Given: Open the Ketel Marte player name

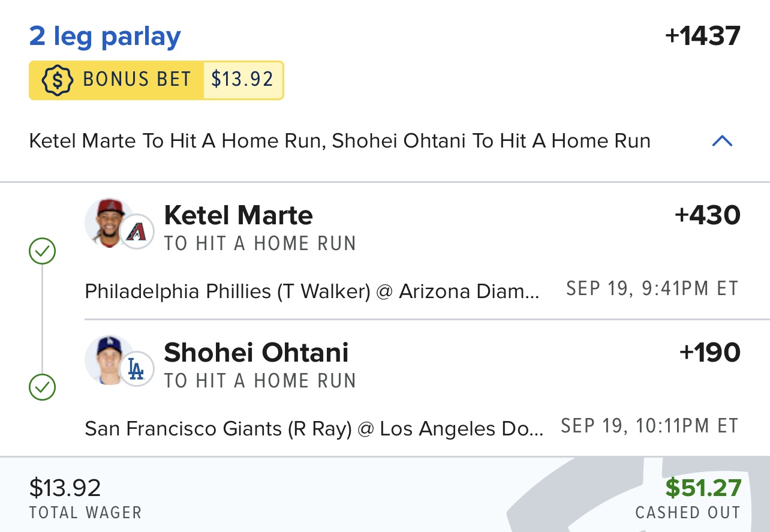Looking at the screenshot, I should click(238, 215).
